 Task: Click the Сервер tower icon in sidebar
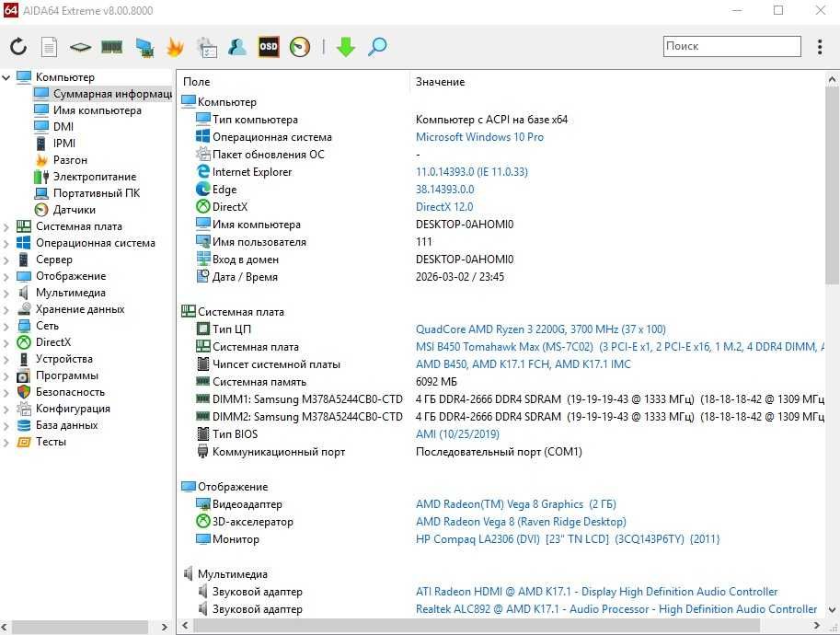24,260
